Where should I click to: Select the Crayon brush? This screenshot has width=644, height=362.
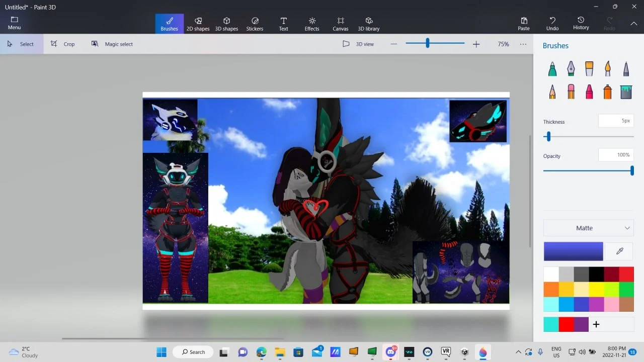coord(589,92)
